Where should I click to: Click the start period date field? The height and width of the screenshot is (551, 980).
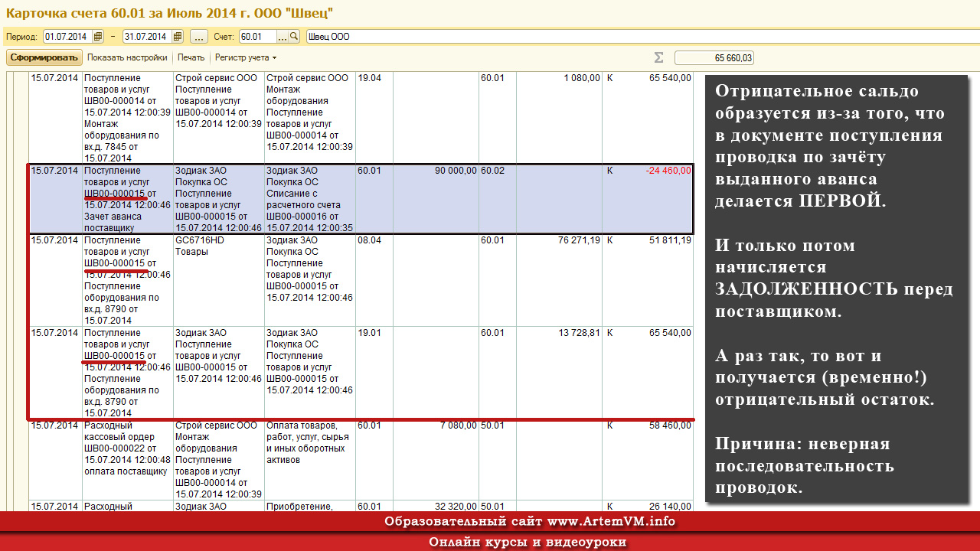(x=68, y=37)
